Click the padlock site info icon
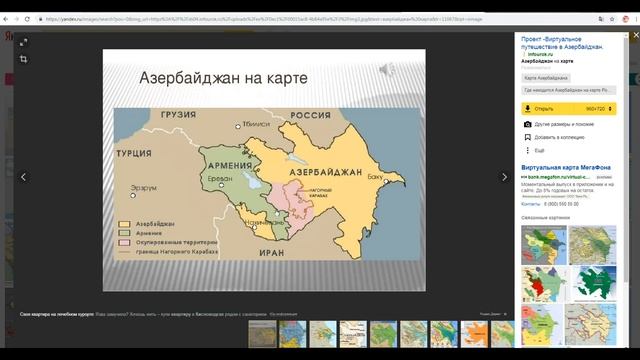 point(40,19)
